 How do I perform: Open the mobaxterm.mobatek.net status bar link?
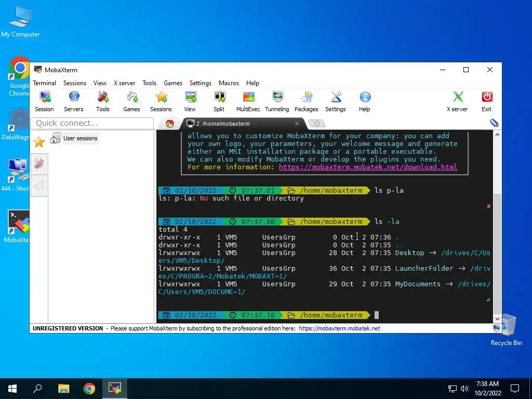pos(339,328)
